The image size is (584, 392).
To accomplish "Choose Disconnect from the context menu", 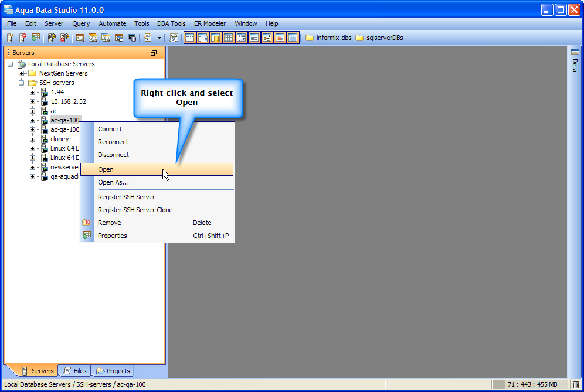I will tap(157, 155).
